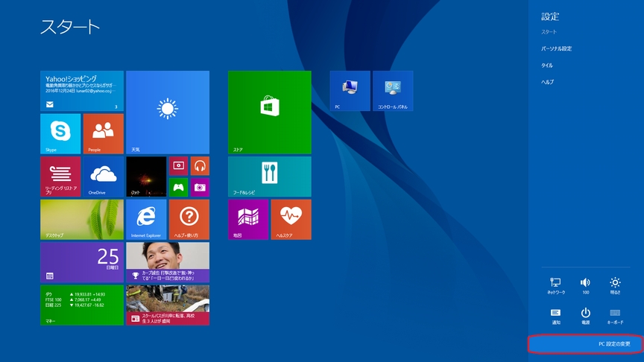Open the purple Camera tile
This screenshot has width=644, height=362.
tap(200, 187)
